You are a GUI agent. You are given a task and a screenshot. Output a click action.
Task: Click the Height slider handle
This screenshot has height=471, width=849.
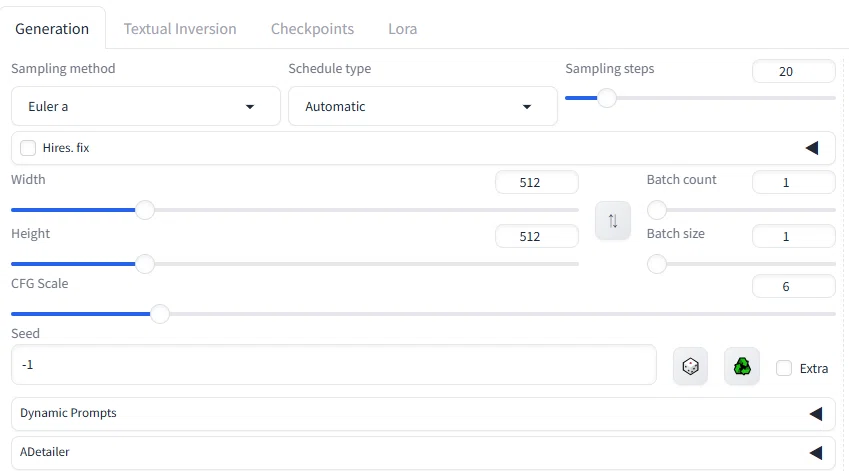click(145, 264)
